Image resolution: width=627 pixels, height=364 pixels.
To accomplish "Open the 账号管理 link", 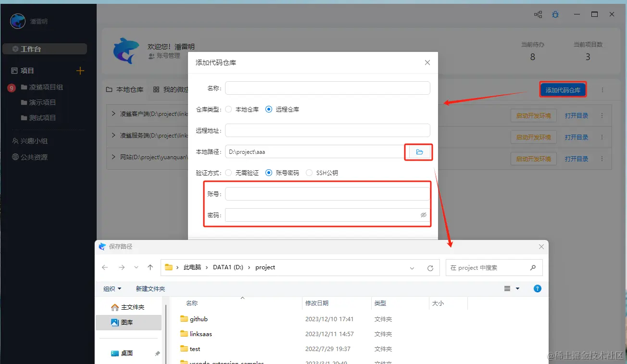I will pyautogui.click(x=164, y=56).
